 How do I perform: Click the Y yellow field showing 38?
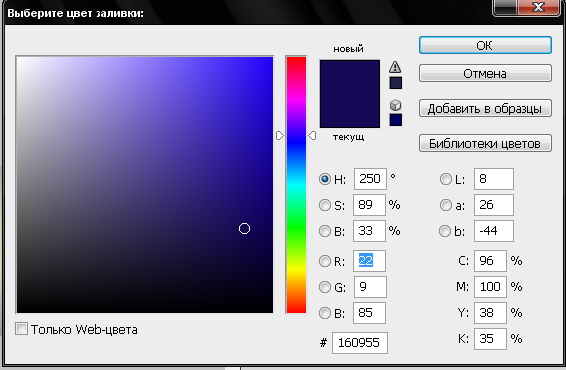tap(490, 313)
